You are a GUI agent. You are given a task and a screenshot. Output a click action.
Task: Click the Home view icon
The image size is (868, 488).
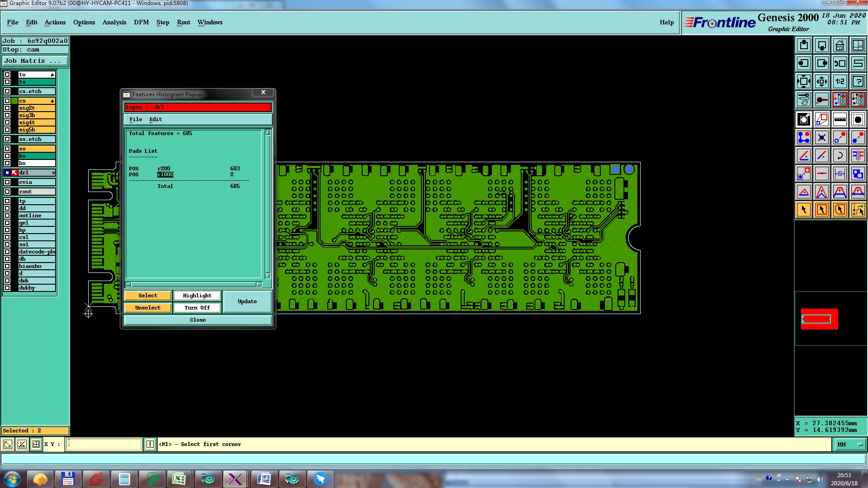tap(840, 45)
